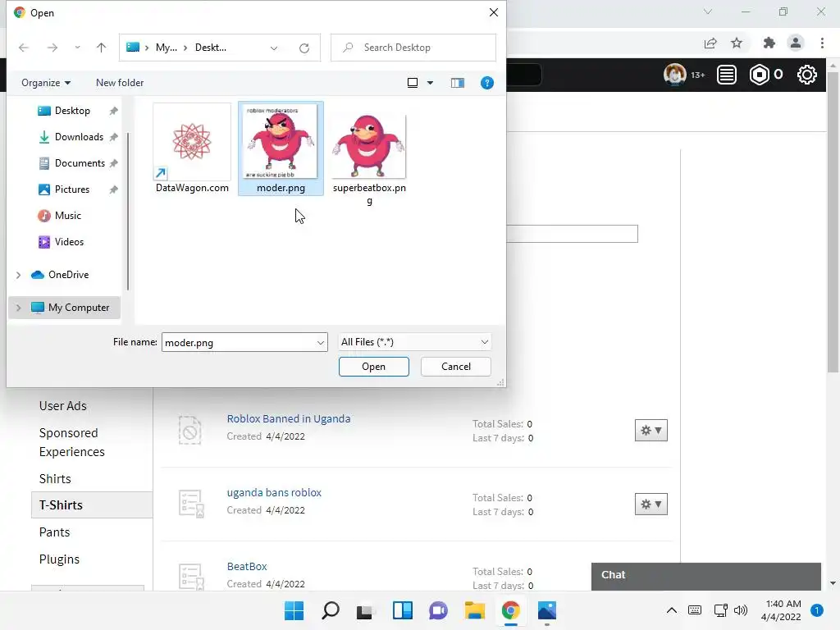Click the File name text box
Image resolution: width=840 pixels, height=630 pixels.
tap(239, 342)
